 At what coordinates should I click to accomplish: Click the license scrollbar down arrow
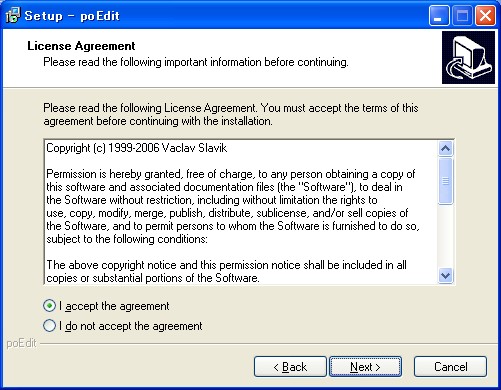coord(446,276)
